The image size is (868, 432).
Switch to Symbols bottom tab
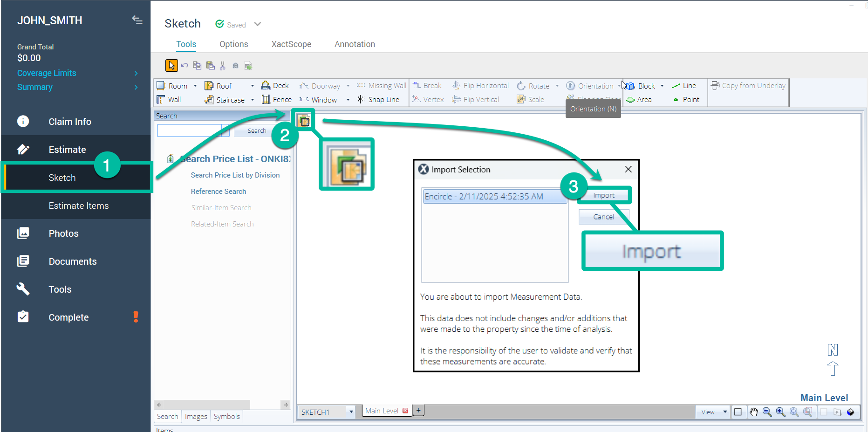227,417
